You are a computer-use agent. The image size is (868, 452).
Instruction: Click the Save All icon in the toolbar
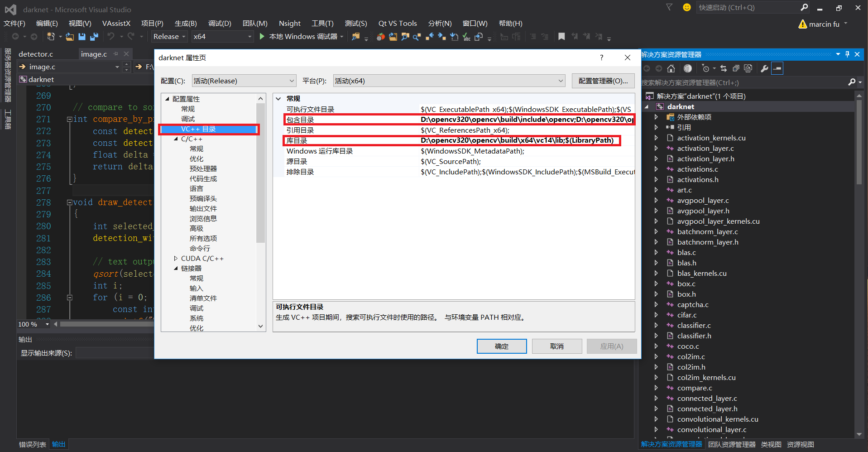(94, 36)
